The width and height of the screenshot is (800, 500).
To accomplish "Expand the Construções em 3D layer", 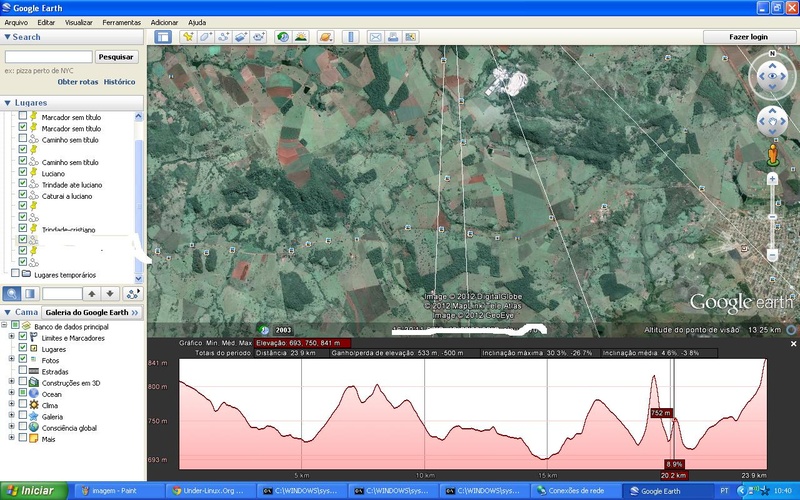I will [x=12, y=383].
